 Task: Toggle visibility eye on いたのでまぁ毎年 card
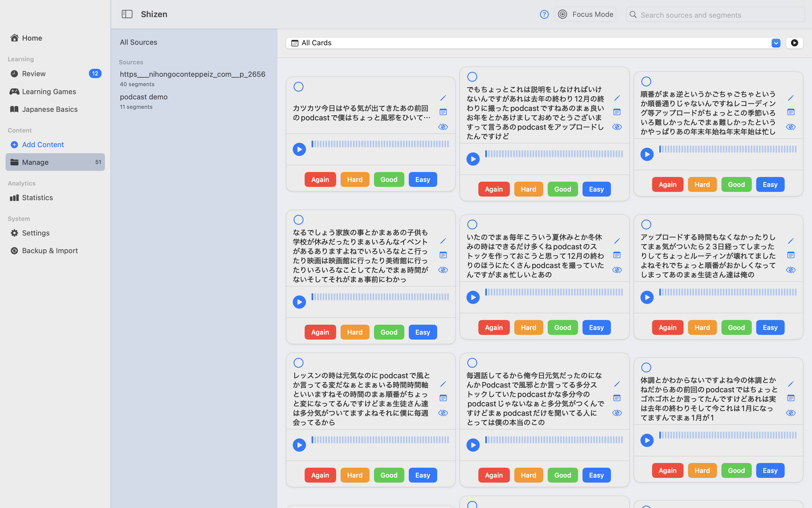click(x=617, y=270)
